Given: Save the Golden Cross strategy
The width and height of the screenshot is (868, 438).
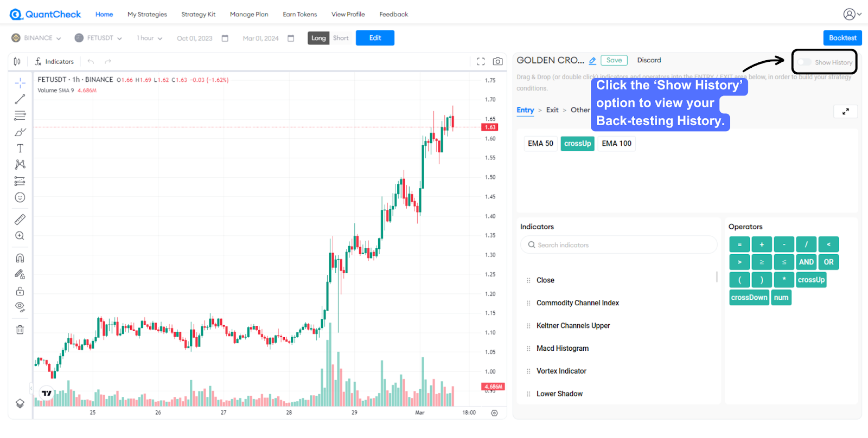Looking at the screenshot, I should tap(614, 60).
